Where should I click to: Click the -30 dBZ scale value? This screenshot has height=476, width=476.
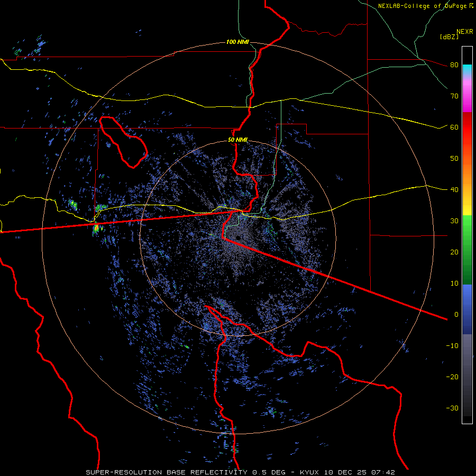452,408
